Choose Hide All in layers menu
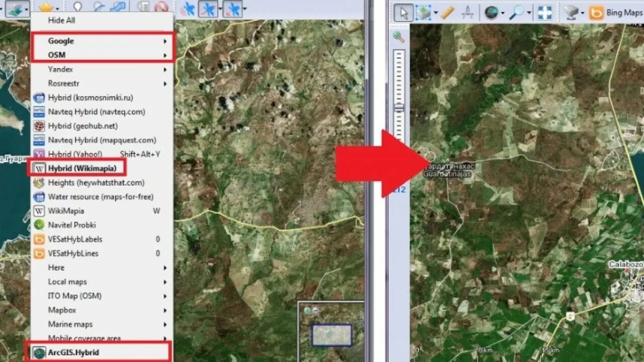Viewport: 644px width, 362px height. pyautogui.click(x=103, y=20)
